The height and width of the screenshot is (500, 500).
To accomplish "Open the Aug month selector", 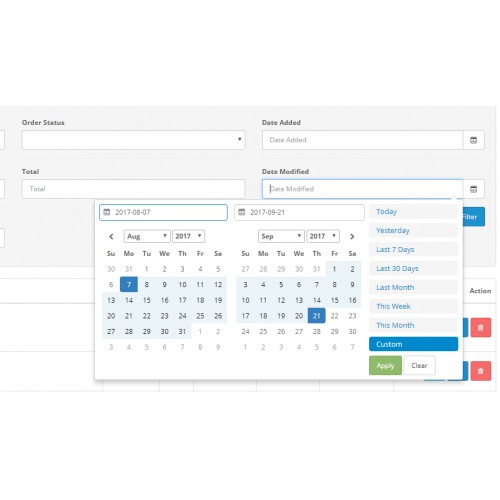I will (x=147, y=236).
